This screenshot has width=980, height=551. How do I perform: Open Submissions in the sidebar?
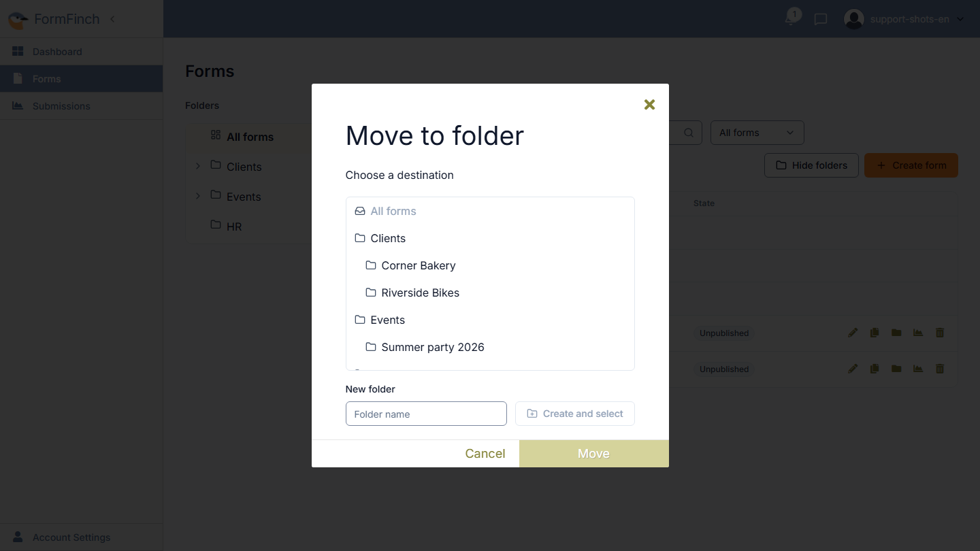[82, 106]
